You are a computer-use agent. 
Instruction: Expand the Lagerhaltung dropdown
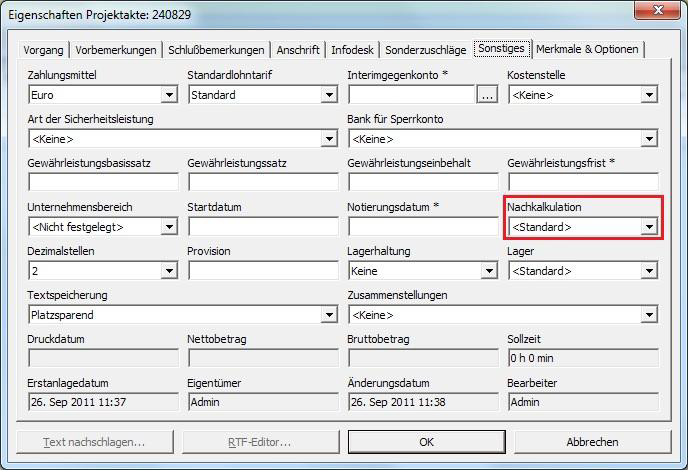tap(489, 271)
